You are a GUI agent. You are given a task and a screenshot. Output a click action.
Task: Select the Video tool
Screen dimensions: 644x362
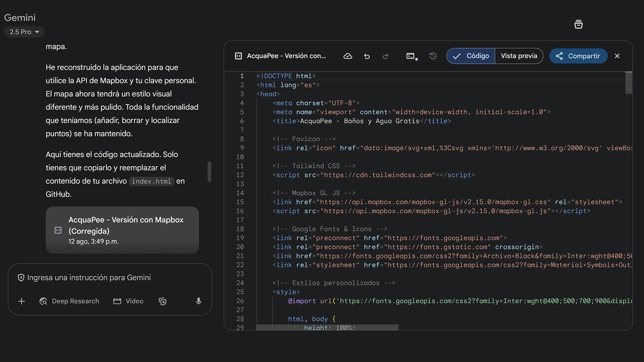(x=128, y=301)
